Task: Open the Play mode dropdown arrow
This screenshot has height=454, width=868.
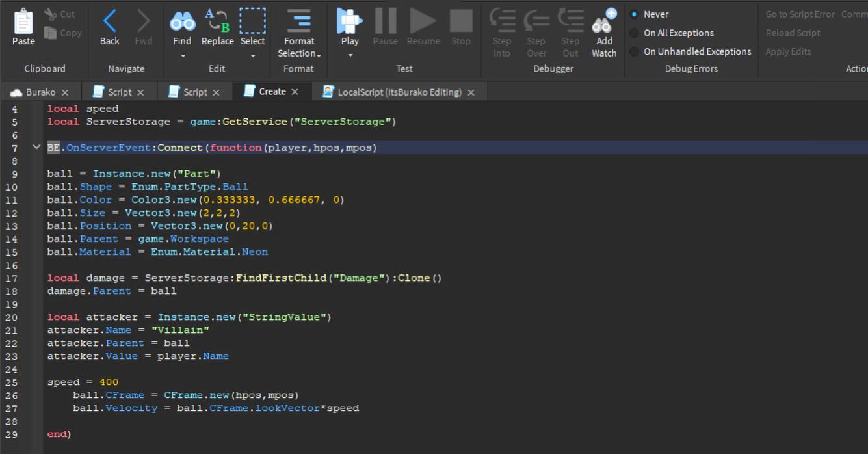Action: point(350,55)
